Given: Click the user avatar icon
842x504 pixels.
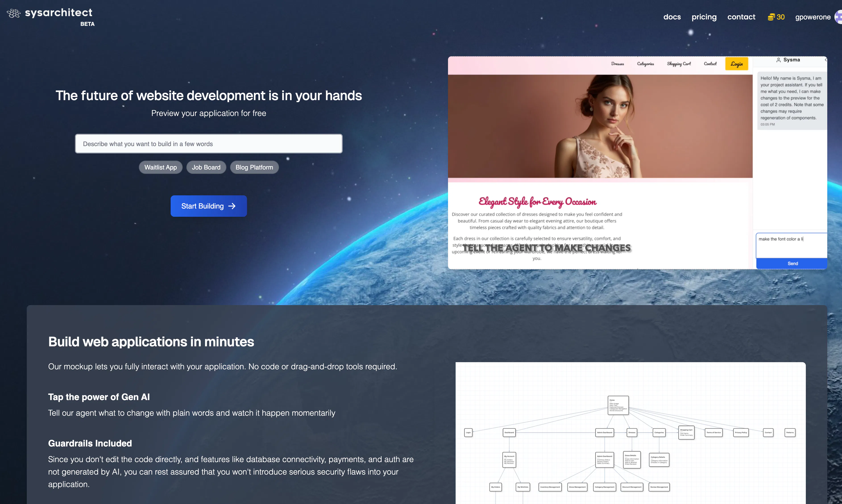Looking at the screenshot, I should tap(838, 17).
